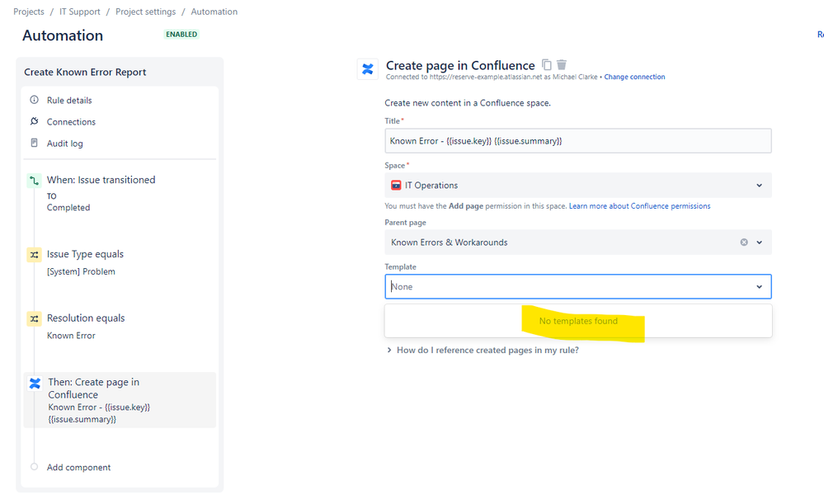Click the Resolution equals condition icon
This screenshot has height=504, width=824.
[34, 319]
